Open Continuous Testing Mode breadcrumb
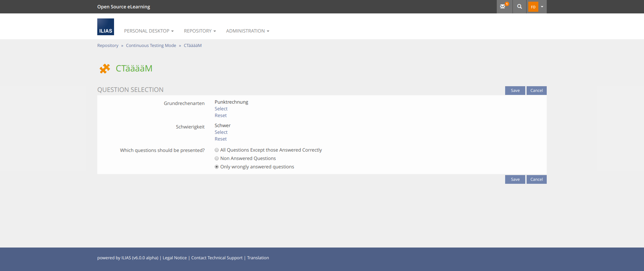The height and width of the screenshot is (271, 644). [x=151, y=46]
